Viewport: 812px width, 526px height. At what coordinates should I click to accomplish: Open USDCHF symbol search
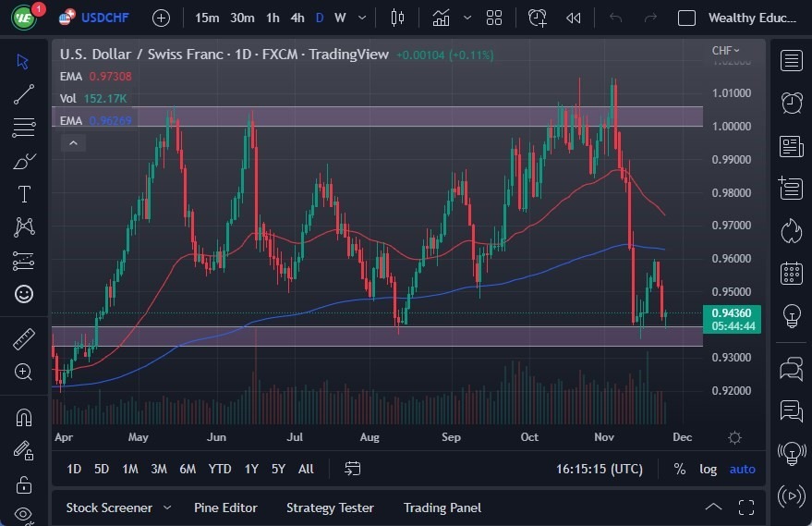(93, 18)
